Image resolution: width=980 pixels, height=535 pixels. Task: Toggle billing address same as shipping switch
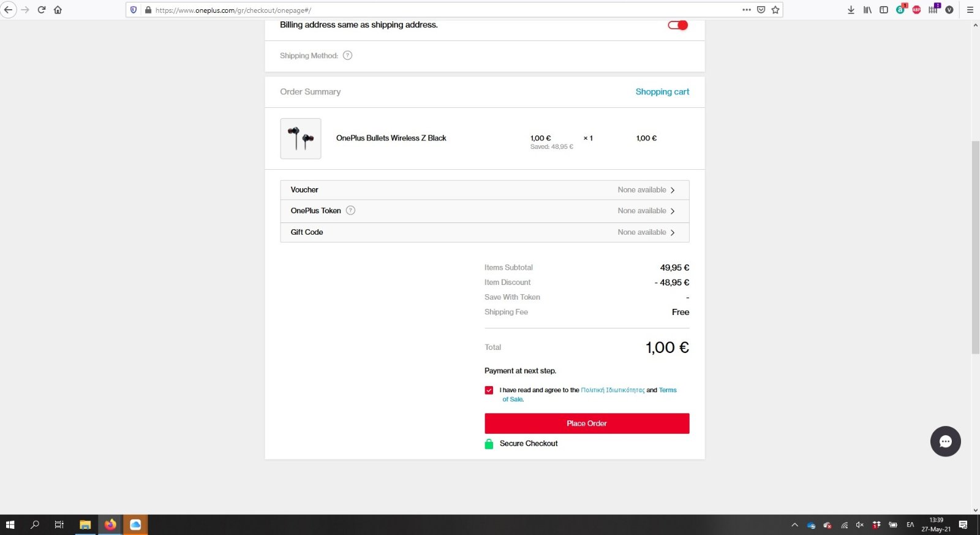678,25
